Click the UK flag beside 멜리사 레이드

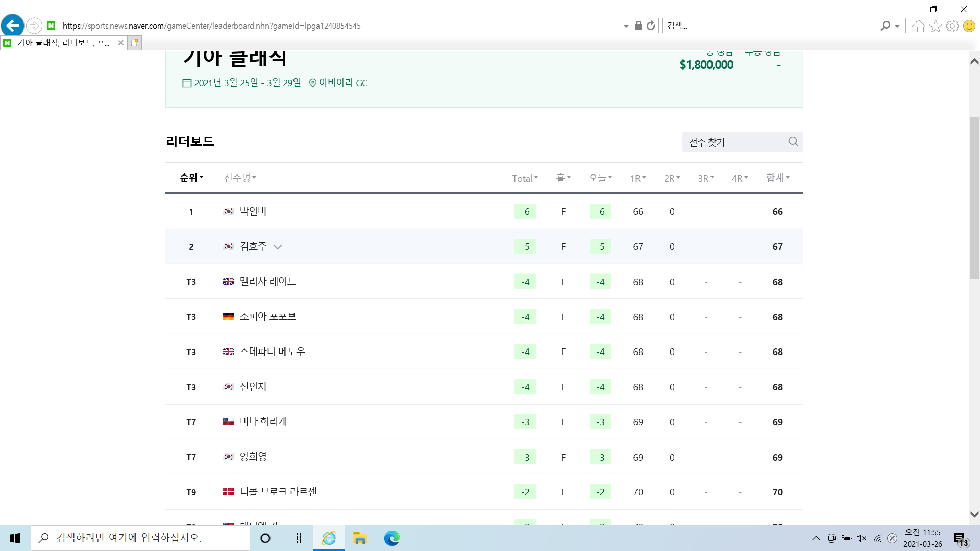click(229, 281)
